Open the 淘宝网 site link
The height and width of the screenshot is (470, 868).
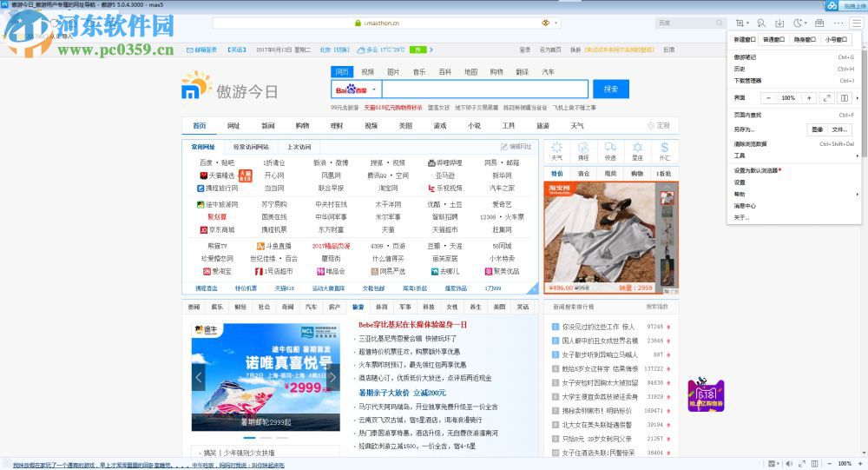389,189
